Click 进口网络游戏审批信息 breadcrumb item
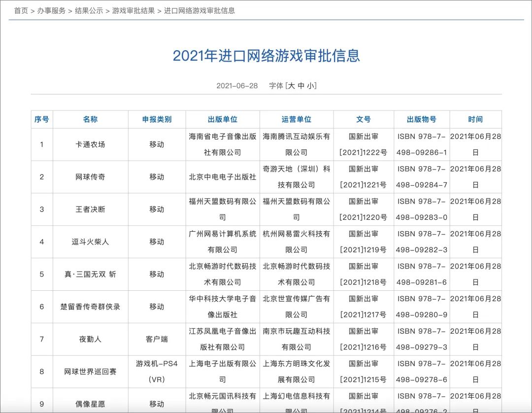Viewport: 532px width, 413px height. pos(199,10)
